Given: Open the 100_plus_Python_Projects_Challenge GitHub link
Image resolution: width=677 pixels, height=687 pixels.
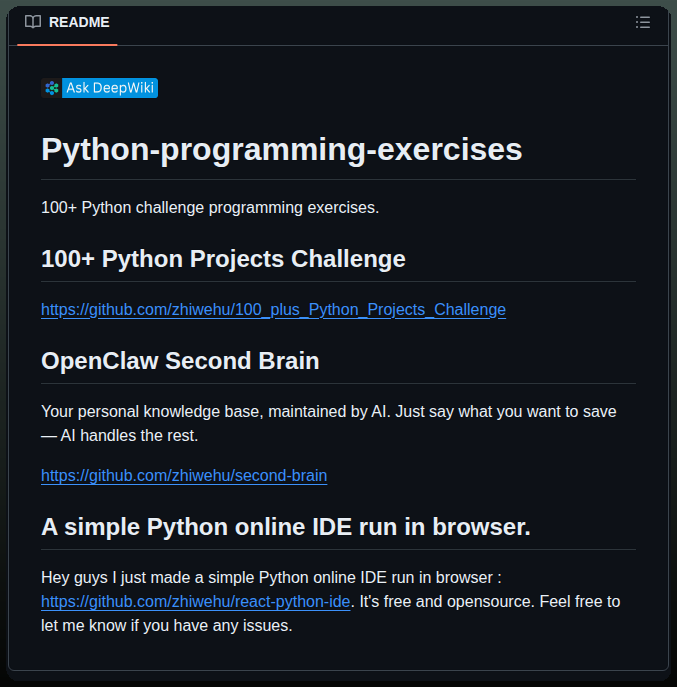Looking at the screenshot, I should tap(273, 310).
